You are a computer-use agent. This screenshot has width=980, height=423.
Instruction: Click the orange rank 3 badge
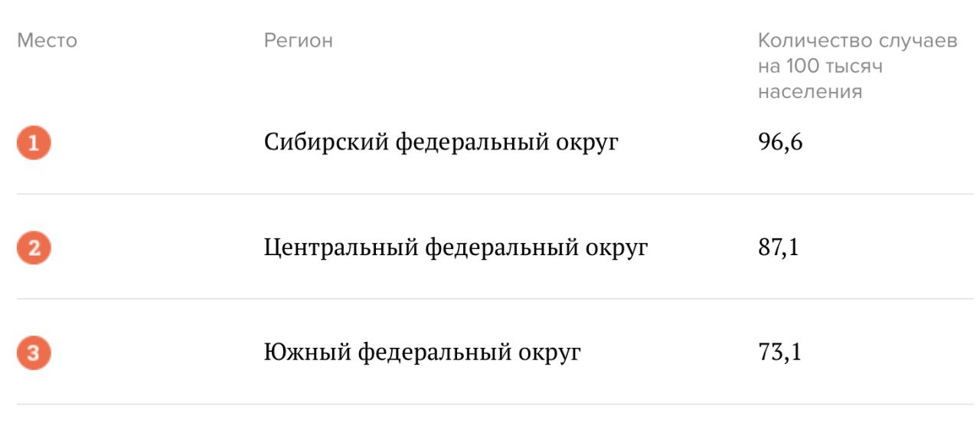[34, 353]
